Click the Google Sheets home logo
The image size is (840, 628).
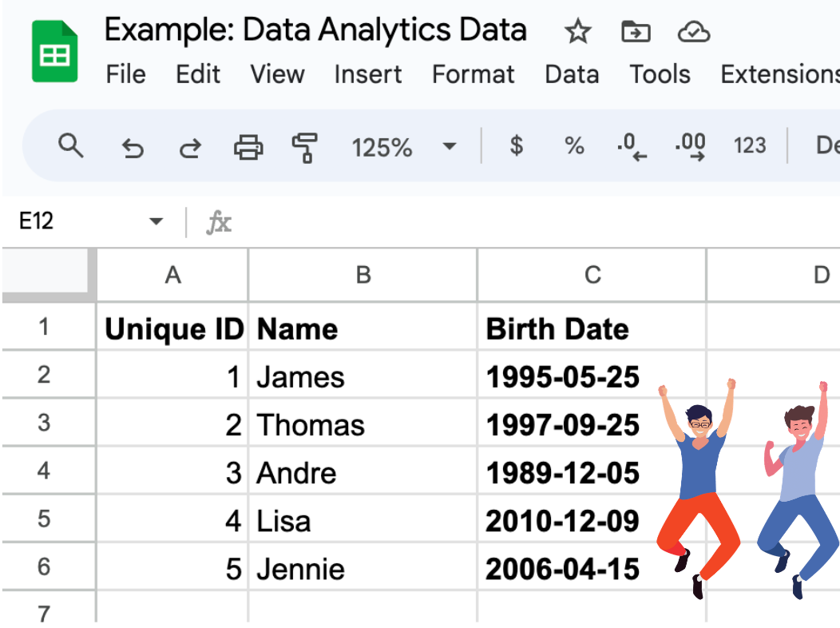pos(54,51)
